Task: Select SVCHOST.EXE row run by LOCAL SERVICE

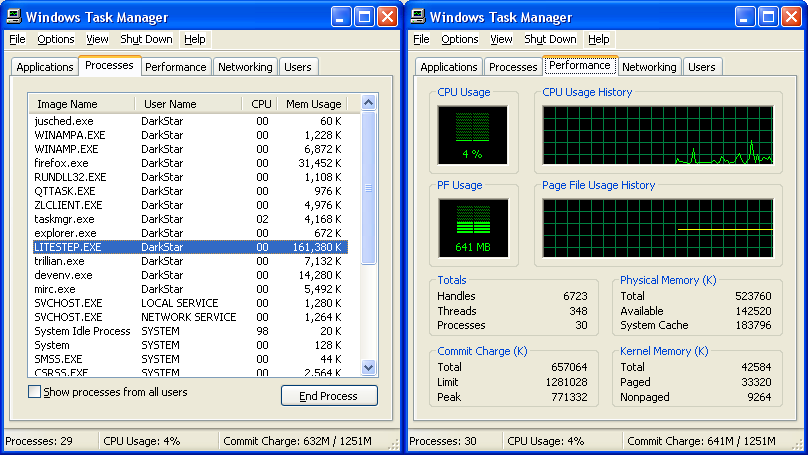Action: tap(190, 303)
